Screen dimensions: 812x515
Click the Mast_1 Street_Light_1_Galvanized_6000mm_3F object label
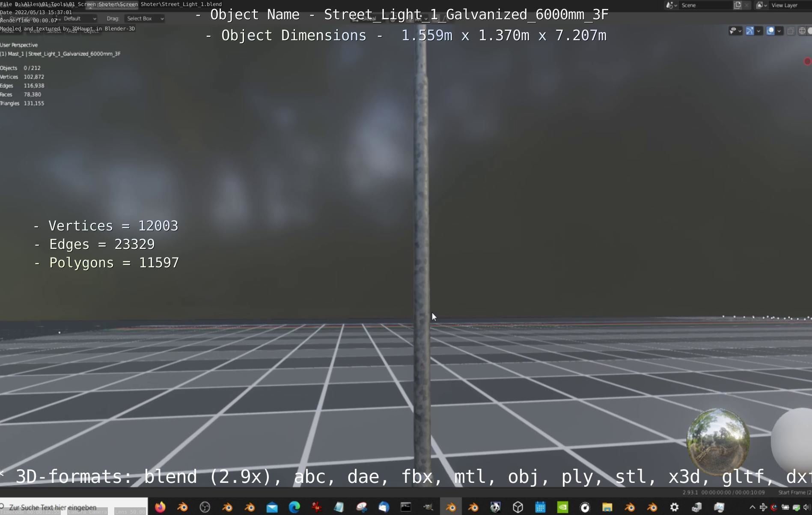(60, 54)
